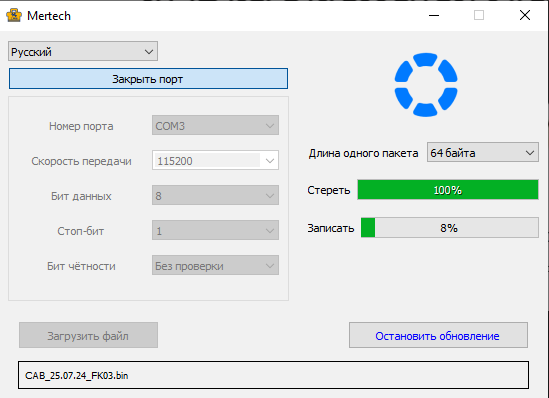Click the Длина одного пакета label
The image size is (549, 398).
(x=363, y=153)
